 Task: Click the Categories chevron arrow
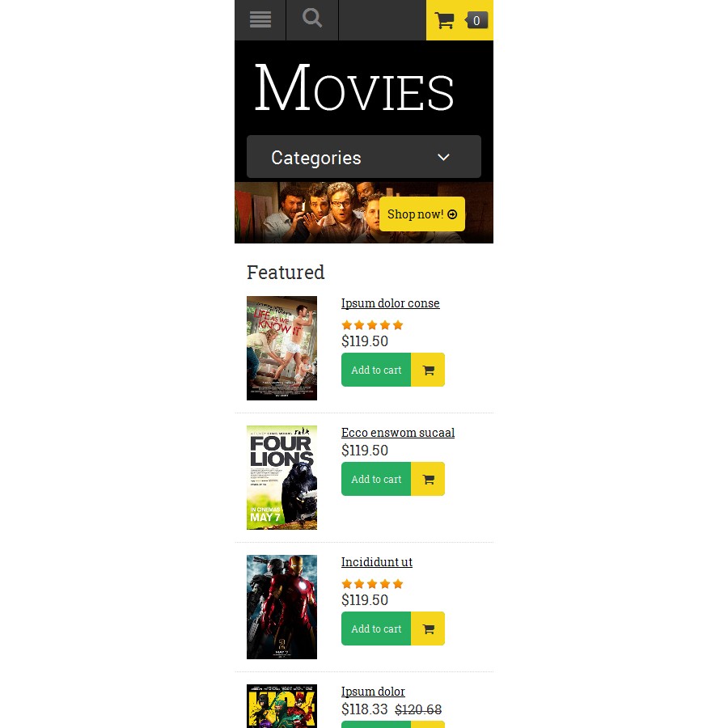[443, 158]
